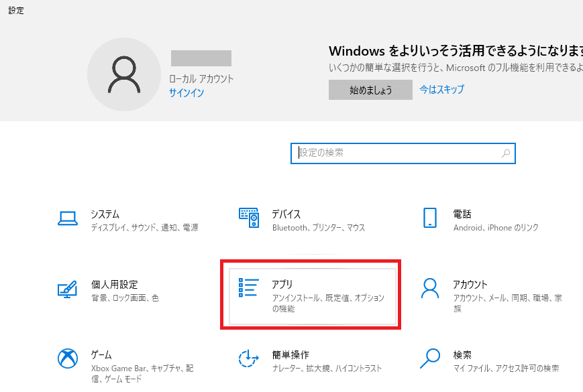
Task: Open the アカウント person icon
Action: tap(430, 288)
